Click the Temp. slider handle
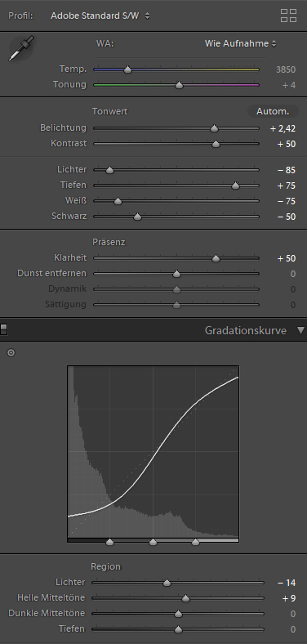Screen dimensions: 307x644 coord(127,69)
